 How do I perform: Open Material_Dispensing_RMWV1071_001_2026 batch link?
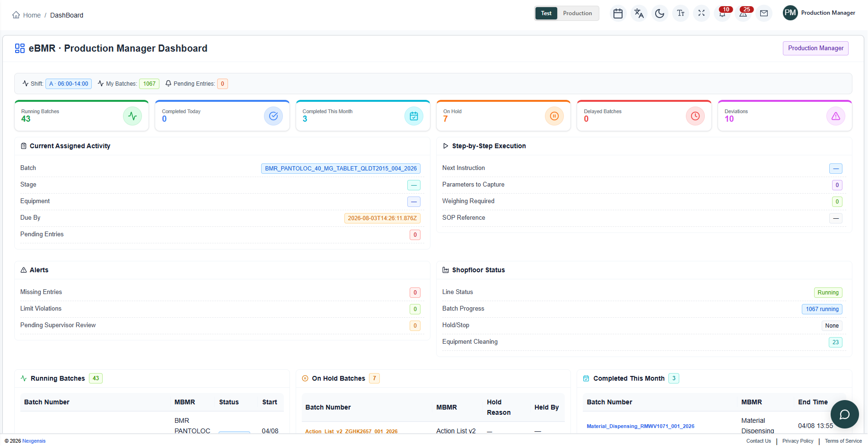[640, 426]
